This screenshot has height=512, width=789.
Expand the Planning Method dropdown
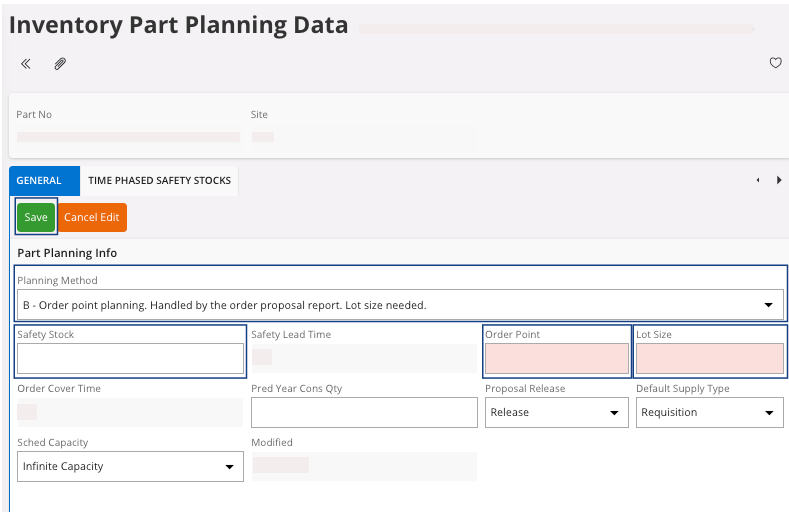(x=401, y=304)
